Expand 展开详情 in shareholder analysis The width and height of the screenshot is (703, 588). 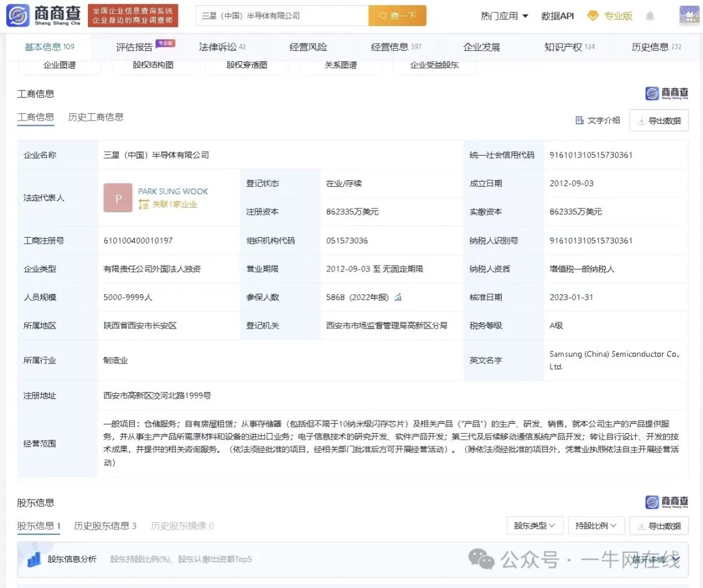[x=655, y=559]
